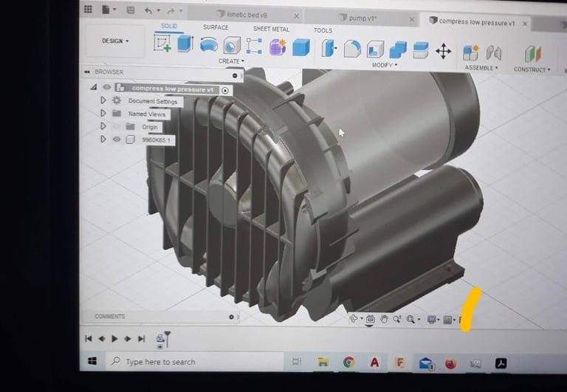Close the kinetic bed v9 tab
Image resolution: width=567 pixels, height=392 pixels.
click(296, 16)
